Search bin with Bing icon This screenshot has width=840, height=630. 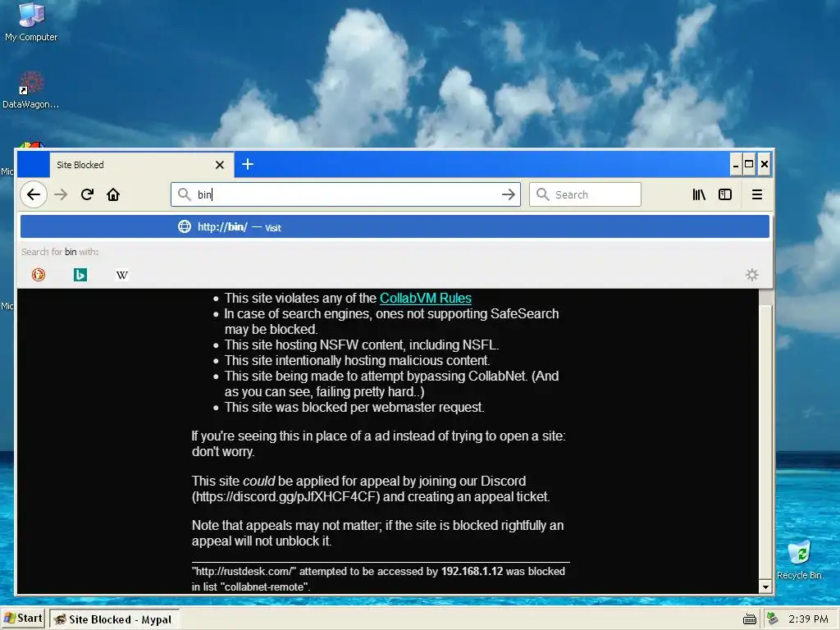point(80,275)
